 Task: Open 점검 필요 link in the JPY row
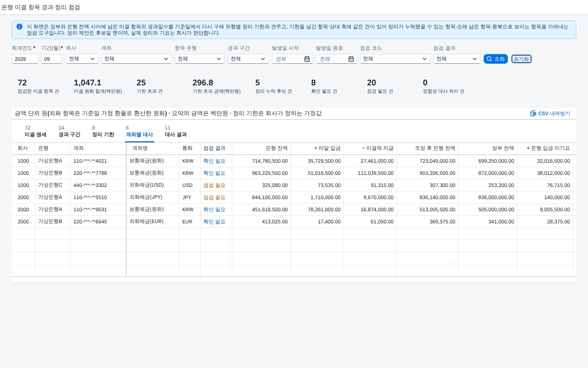(x=214, y=197)
